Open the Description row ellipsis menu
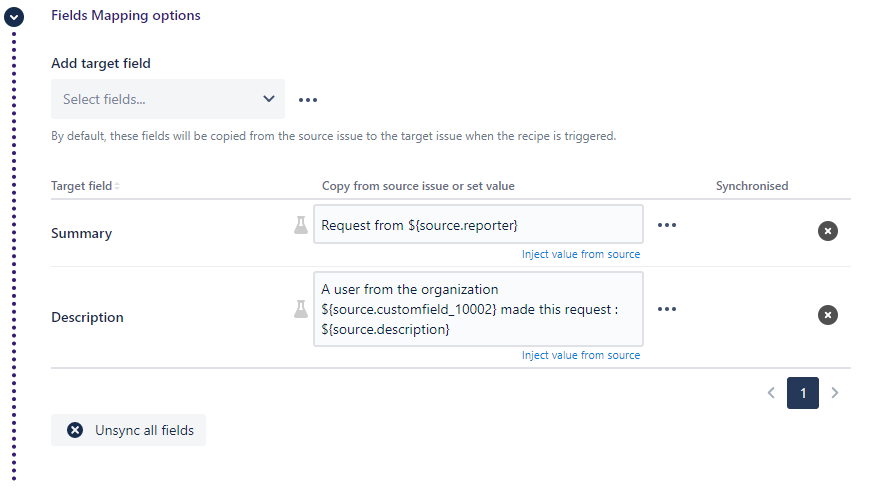871x495 pixels. point(667,309)
